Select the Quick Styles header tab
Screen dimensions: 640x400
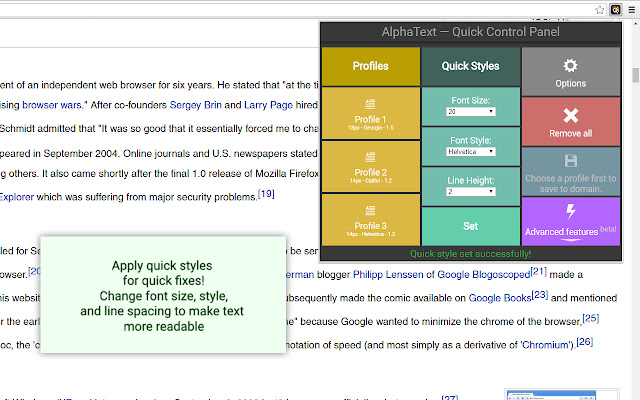pyautogui.click(x=470, y=66)
